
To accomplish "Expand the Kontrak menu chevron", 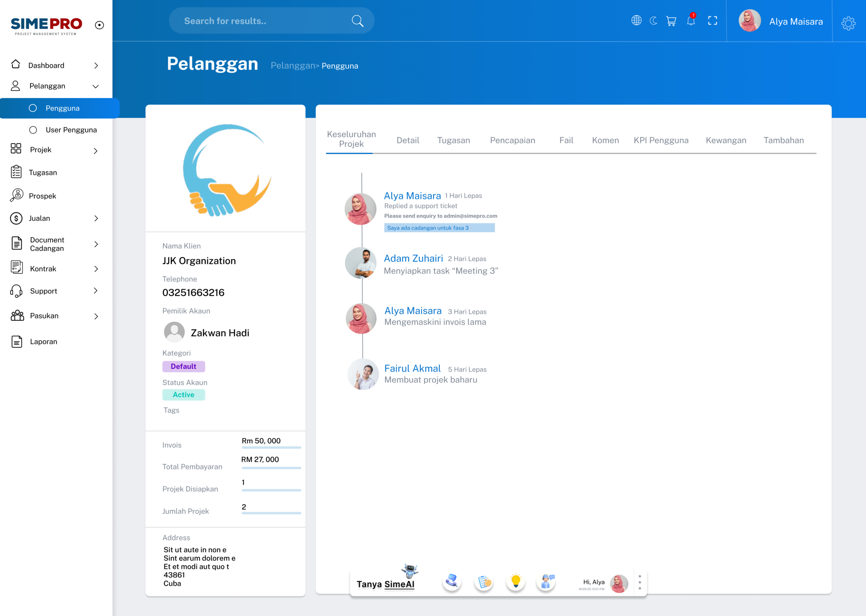I will (x=96, y=269).
